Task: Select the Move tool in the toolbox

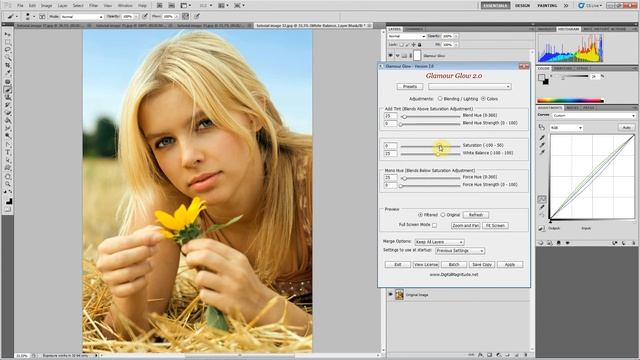Action: pyautogui.click(x=8, y=35)
